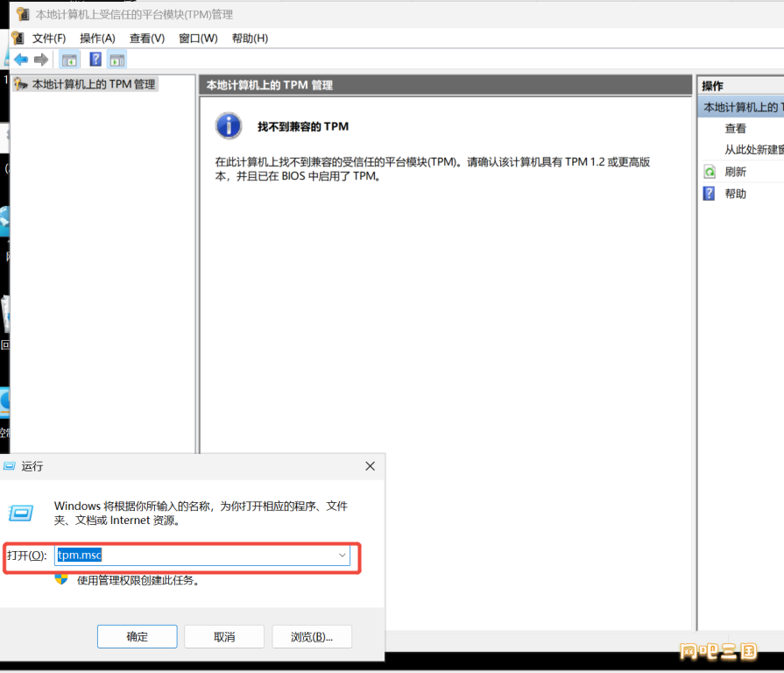Click the 找不到兼容的 TPM heading
Image resolution: width=784 pixels, height=673 pixels.
[x=303, y=126]
